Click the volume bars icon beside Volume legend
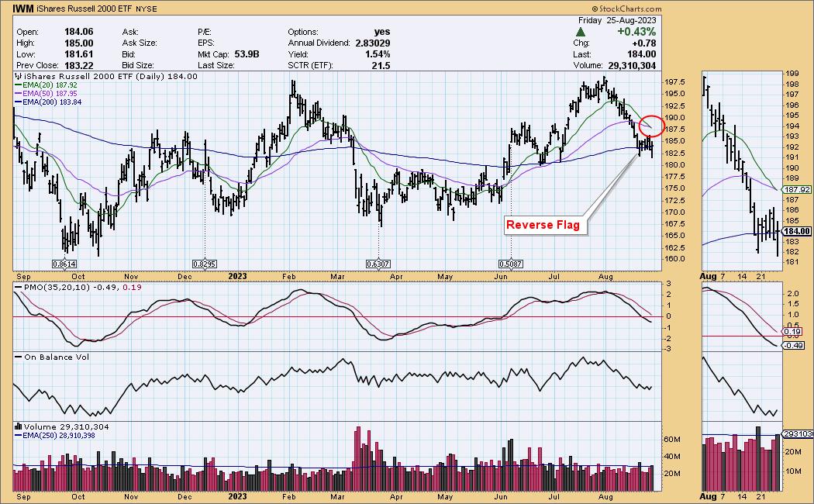 [x=19, y=426]
